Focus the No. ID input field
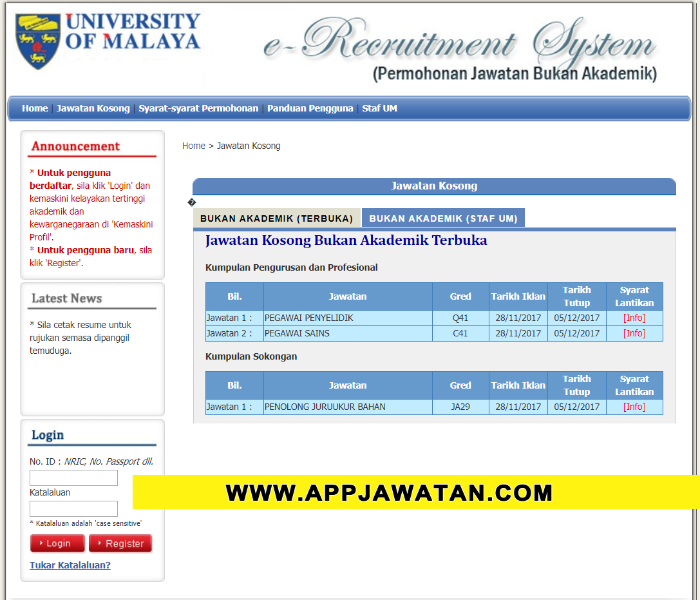Screen dimensions: 700x600 tap(73, 478)
